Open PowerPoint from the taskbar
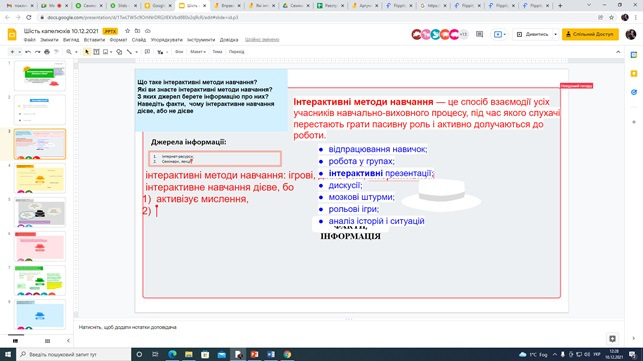This screenshot has width=643, height=361. 254,354
